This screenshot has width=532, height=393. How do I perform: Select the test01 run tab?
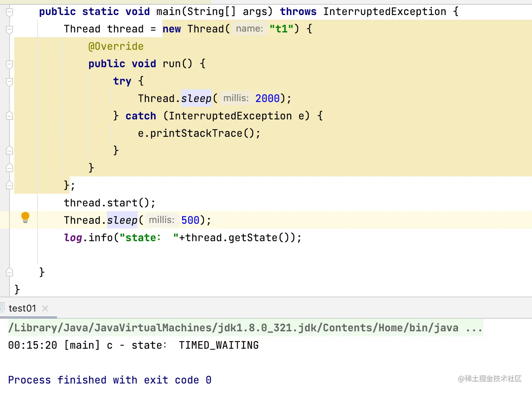[23, 308]
